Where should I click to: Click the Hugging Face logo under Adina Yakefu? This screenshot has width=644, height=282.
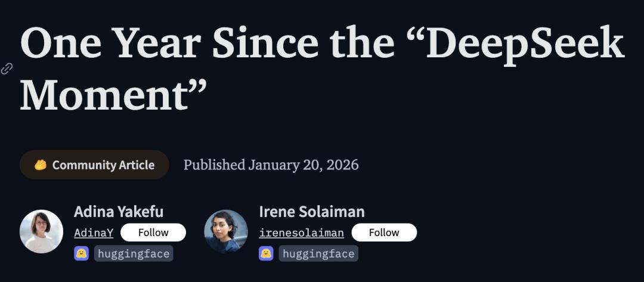(81, 253)
